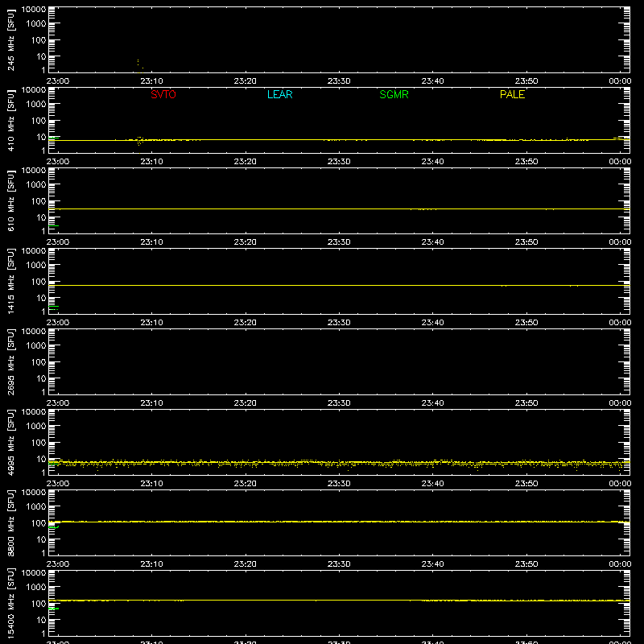Click 23:20 time label under 410 MHz panel

coord(246,162)
